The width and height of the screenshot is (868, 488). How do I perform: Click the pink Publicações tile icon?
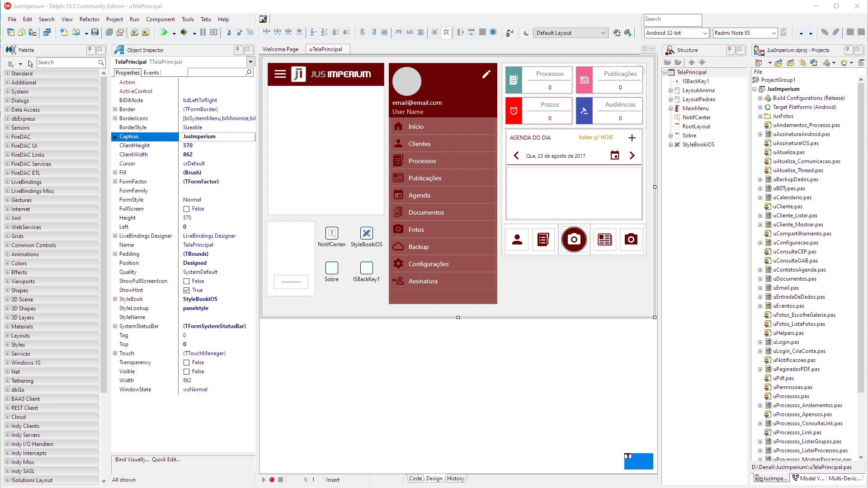tap(584, 80)
